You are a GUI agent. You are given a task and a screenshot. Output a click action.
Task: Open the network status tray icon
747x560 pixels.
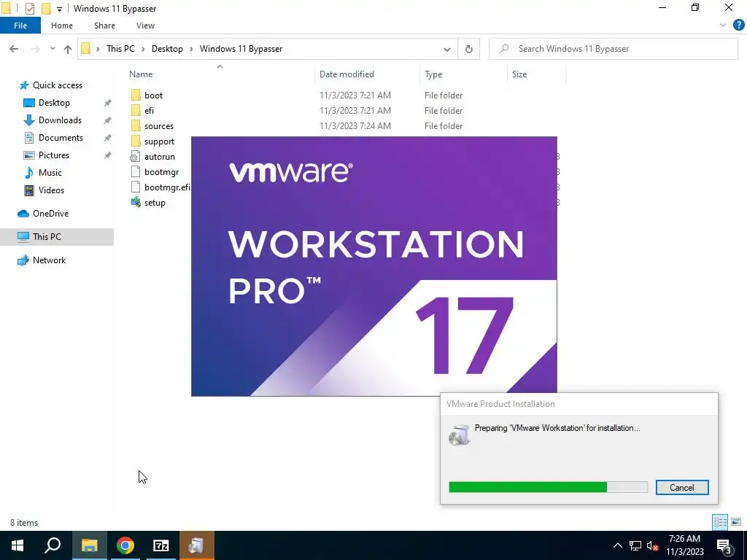[635, 545]
